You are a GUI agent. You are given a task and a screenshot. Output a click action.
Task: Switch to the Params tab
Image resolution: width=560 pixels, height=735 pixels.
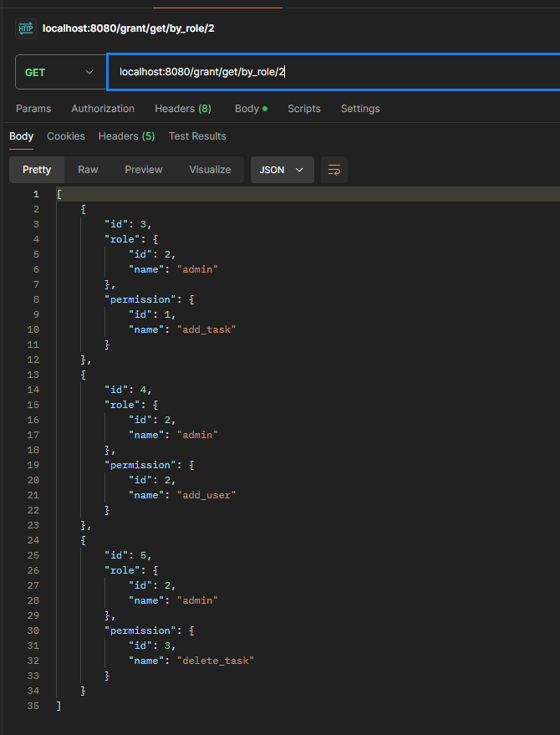click(33, 109)
